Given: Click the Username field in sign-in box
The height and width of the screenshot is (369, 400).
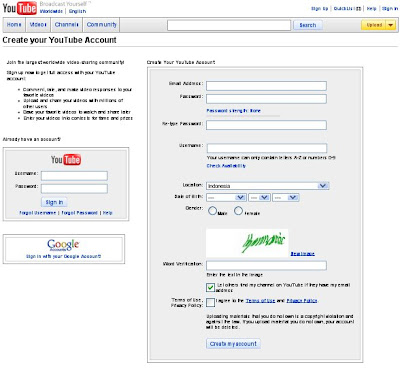Looking at the screenshot, I should coord(74,176).
